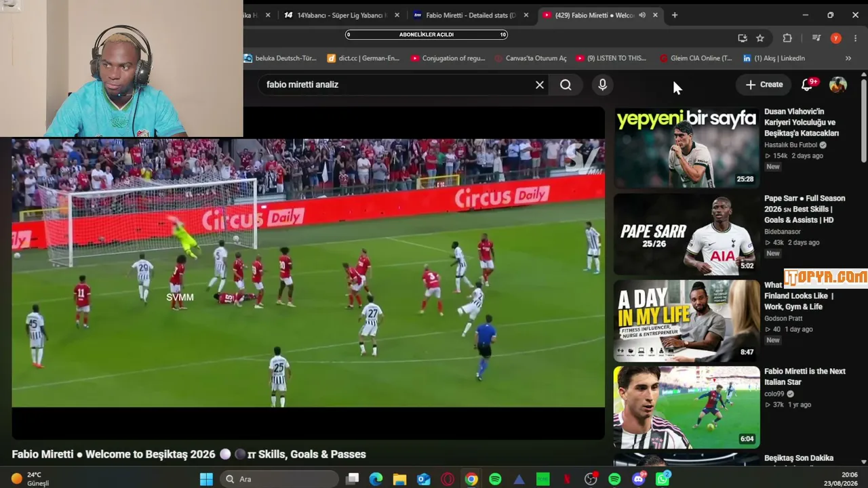Open OBS Studio from the taskbar
Screen dimensions: 868x488
pyautogui.click(x=591, y=479)
